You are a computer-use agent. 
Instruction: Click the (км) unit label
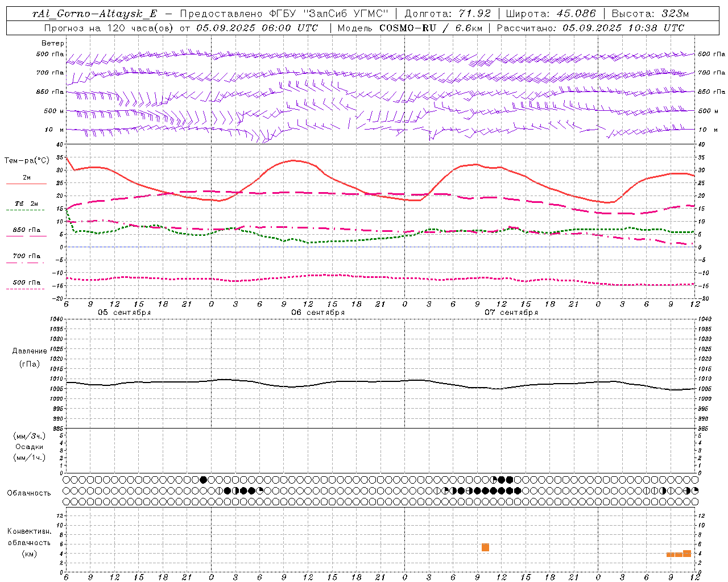point(30,554)
